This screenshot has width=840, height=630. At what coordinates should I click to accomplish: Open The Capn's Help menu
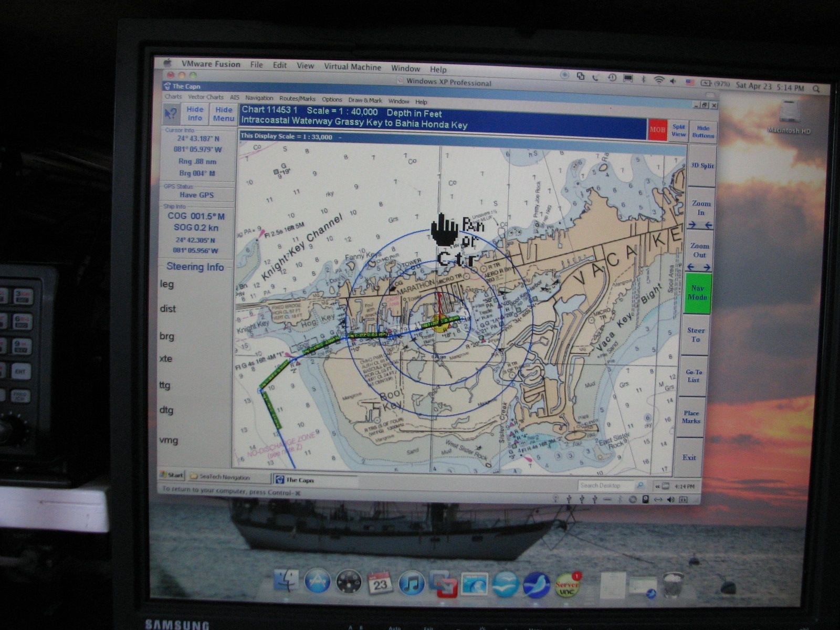click(x=421, y=101)
